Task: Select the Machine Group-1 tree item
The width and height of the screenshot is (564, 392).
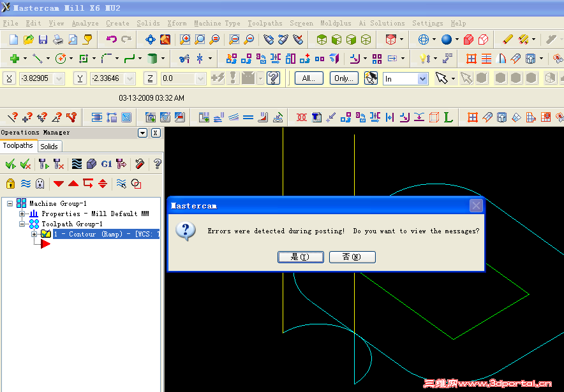Action: [58, 203]
